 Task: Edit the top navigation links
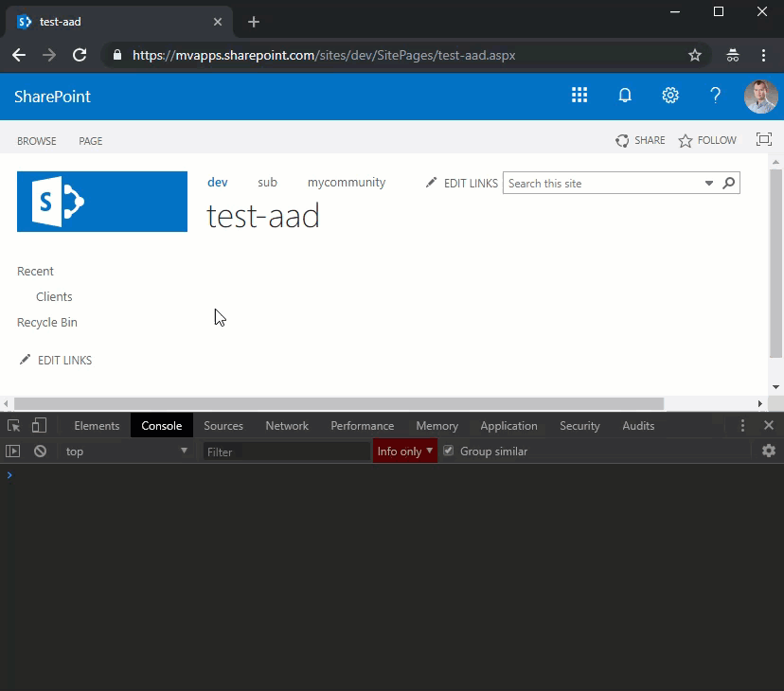461,183
